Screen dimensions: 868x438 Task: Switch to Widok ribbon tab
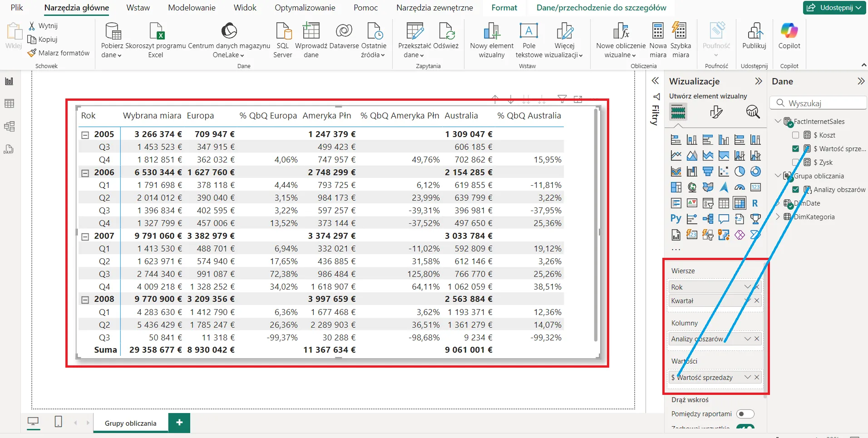click(245, 8)
